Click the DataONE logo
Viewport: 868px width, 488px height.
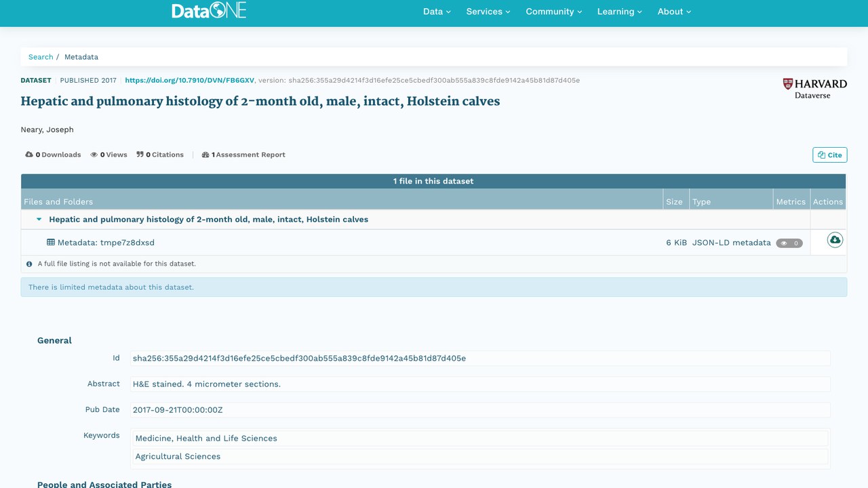coord(209,10)
